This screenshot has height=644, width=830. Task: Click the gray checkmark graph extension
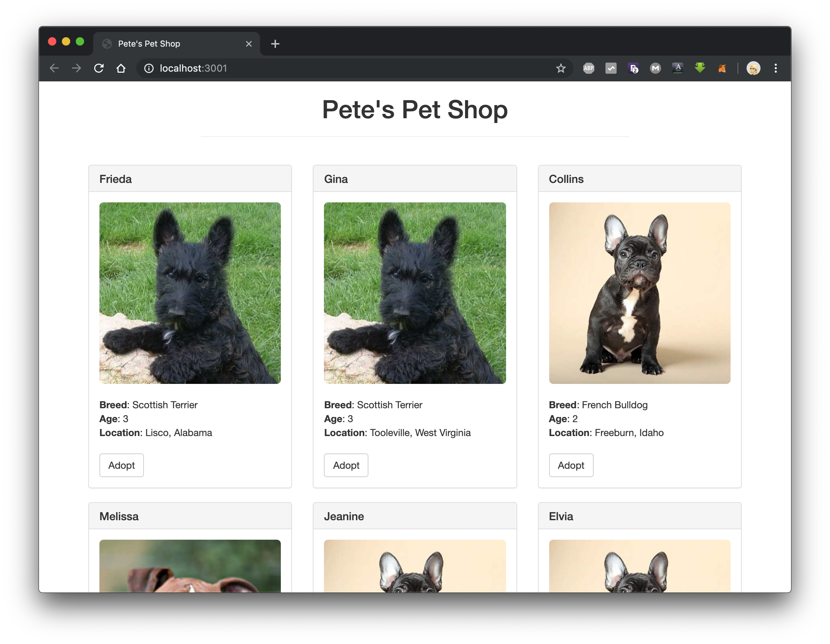(611, 69)
